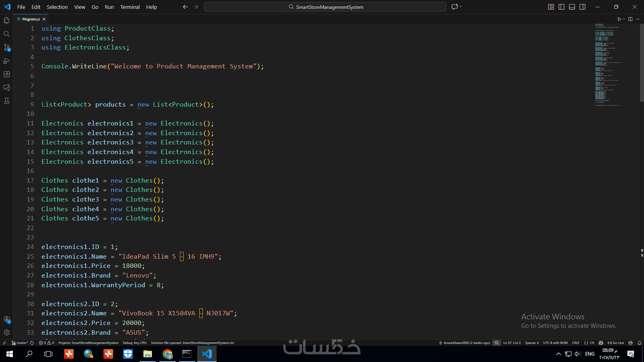
Task: Toggle the bottom panel
Action: [x=572, y=7]
